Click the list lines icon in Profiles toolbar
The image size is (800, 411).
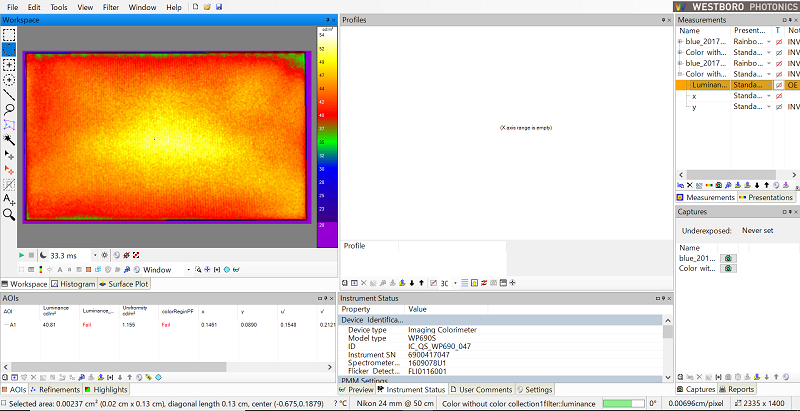point(465,283)
